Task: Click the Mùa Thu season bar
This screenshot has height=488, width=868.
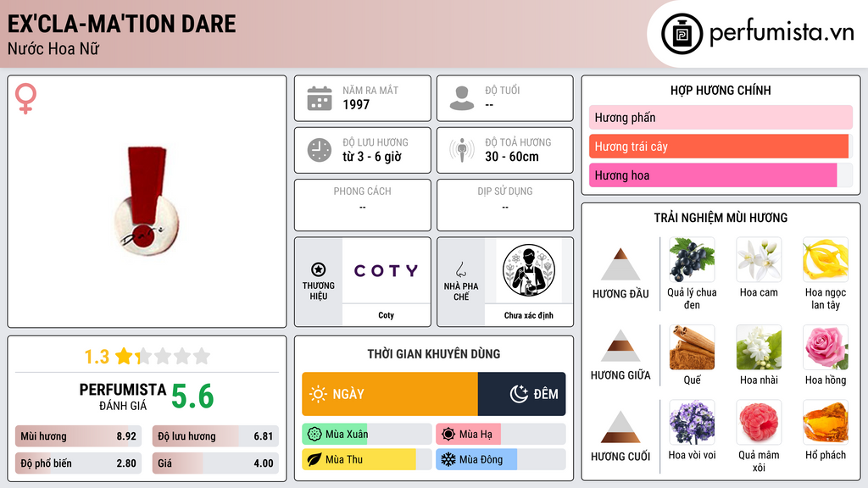Action: point(366,460)
